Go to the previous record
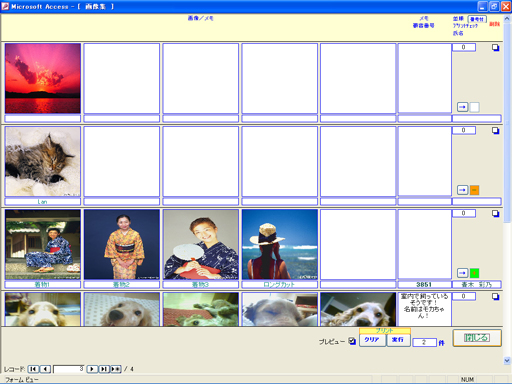The image size is (512, 384). pos(46,369)
